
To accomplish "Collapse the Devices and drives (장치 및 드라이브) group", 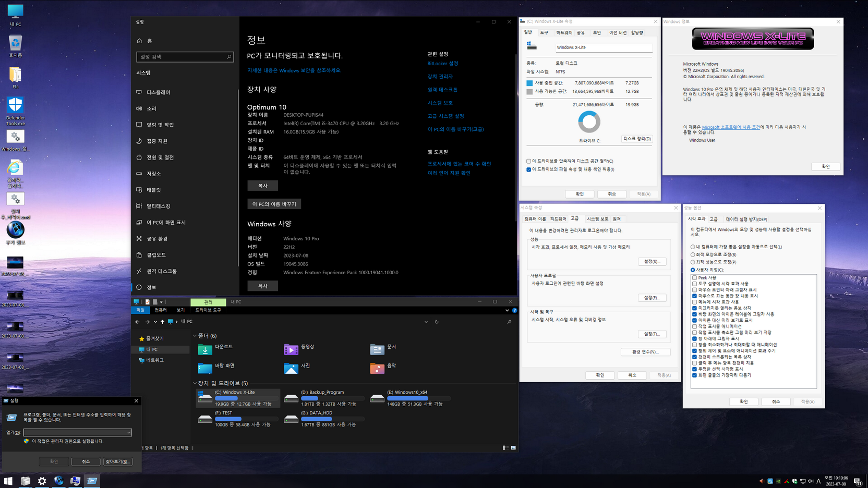I will point(195,383).
